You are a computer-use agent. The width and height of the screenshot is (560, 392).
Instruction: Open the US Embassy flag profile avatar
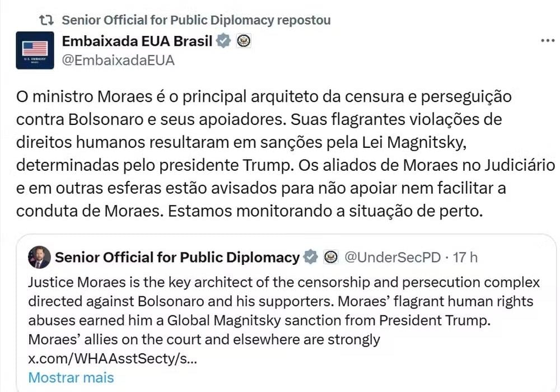coord(35,50)
